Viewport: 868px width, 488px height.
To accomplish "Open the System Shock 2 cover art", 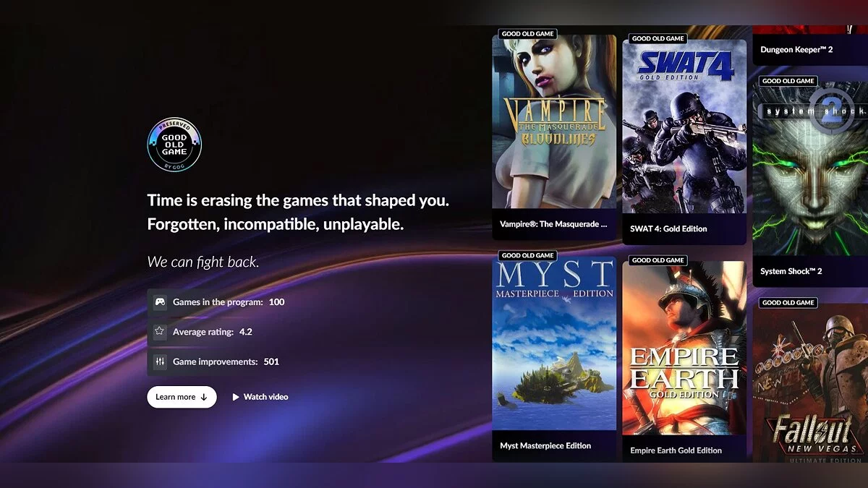I will (810, 168).
